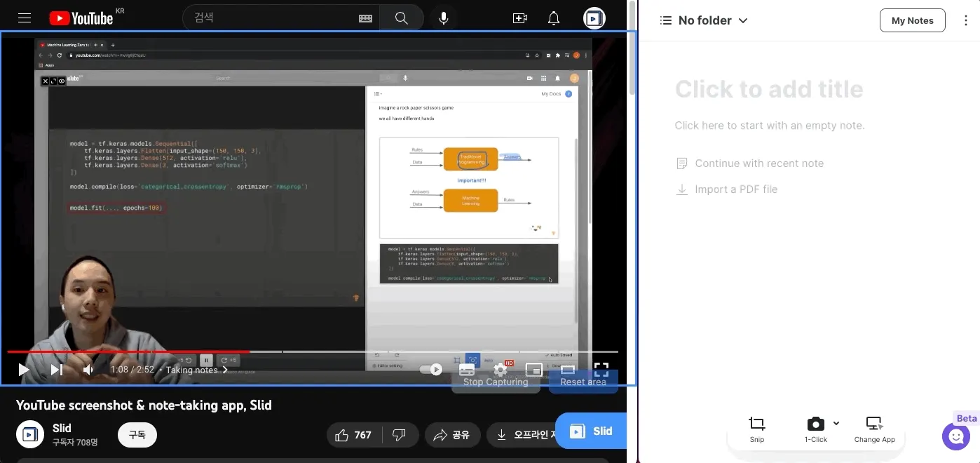The width and height of the screenshot is (980, 463).
Task: Open the YouTube hamburger guide menu
Action: coord(25,18)
